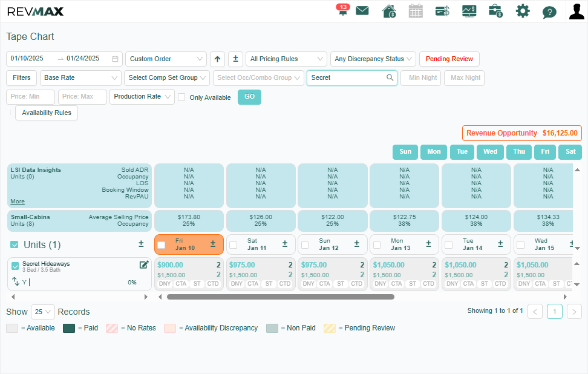Open Base Rate dropdown
Screen dimensions: 588x374
(80, 77)
